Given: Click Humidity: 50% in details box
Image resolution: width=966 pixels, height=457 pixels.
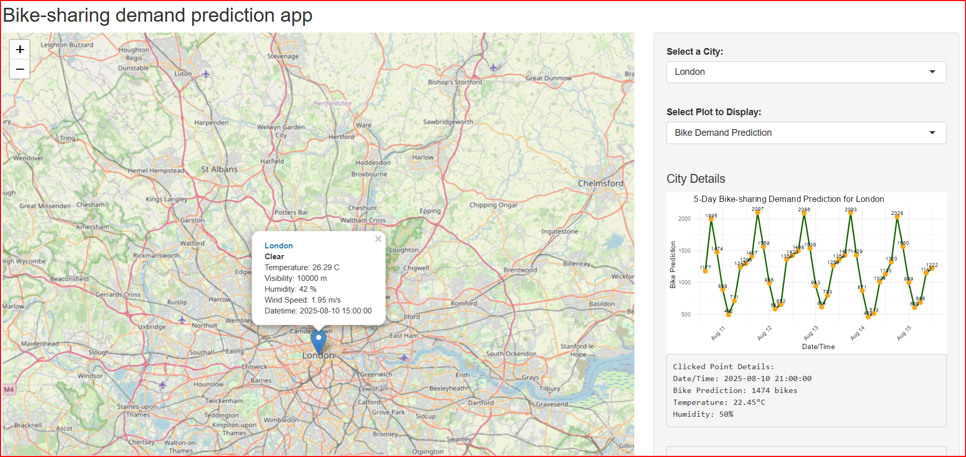Looking at the screenshot, I should click(703, 414).
